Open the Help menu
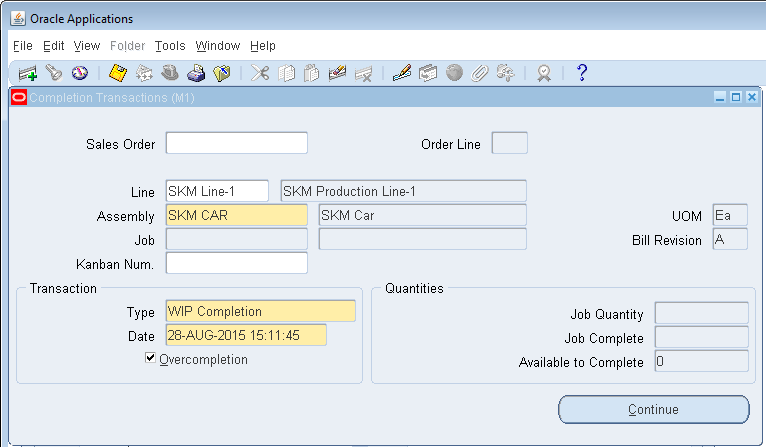The width and height of the screenshot is (766, 447). pyautogui.click(x=263, y=46)
